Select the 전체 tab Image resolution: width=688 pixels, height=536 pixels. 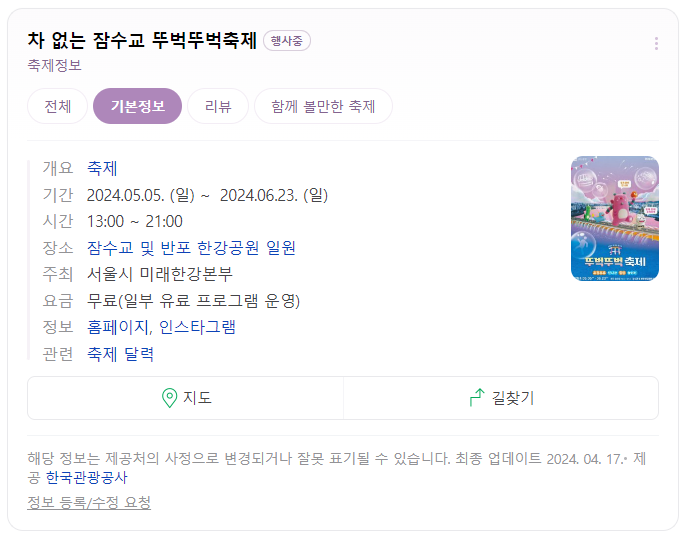point(57,106)
